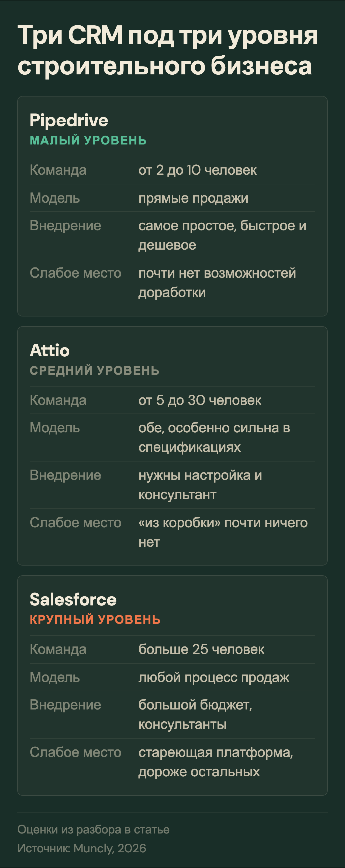Click 'Слабое место' label in Attio card
The width and height of the screenshot is (345, 868).
tap(75, 523)
